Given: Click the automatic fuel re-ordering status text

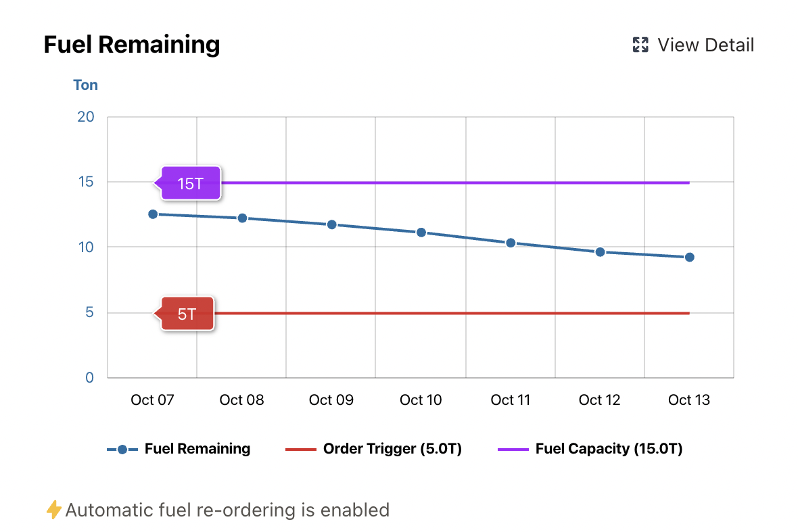Looking at the screenshot, I should [x=227, y=510].
